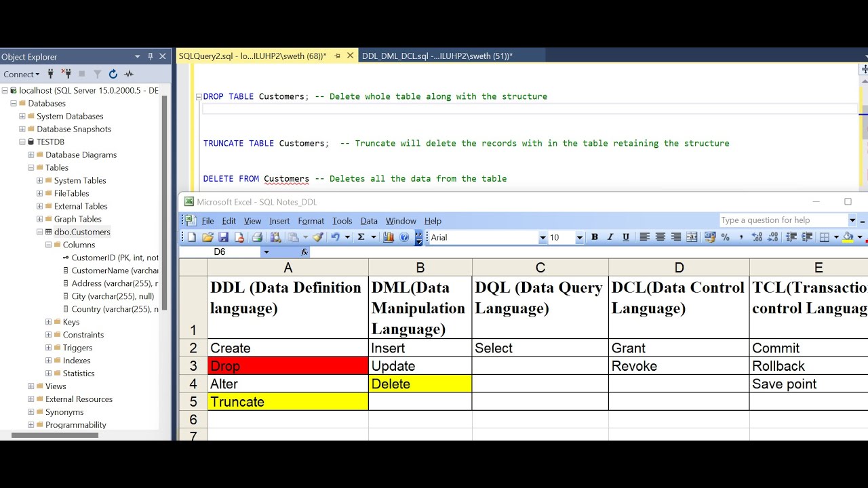Pin the Object Explorer panel
The image size is (868, 488).
pyautogui.click(x=150, y=56)
